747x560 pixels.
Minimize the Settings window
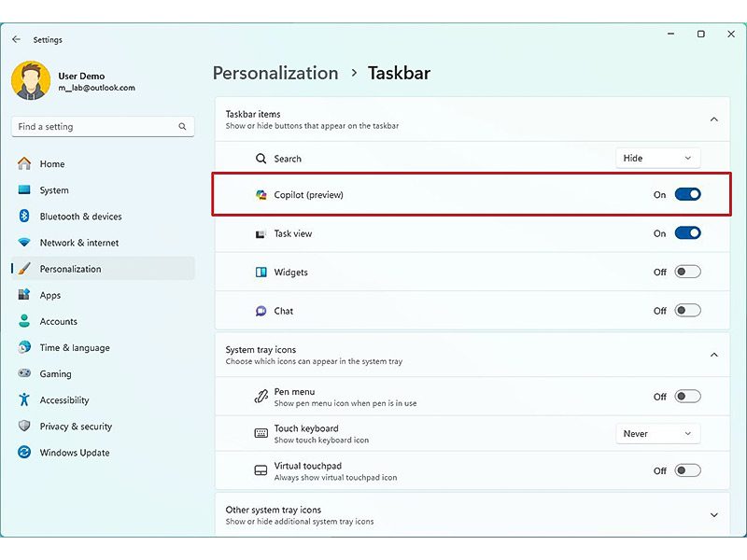click(670, 34)
